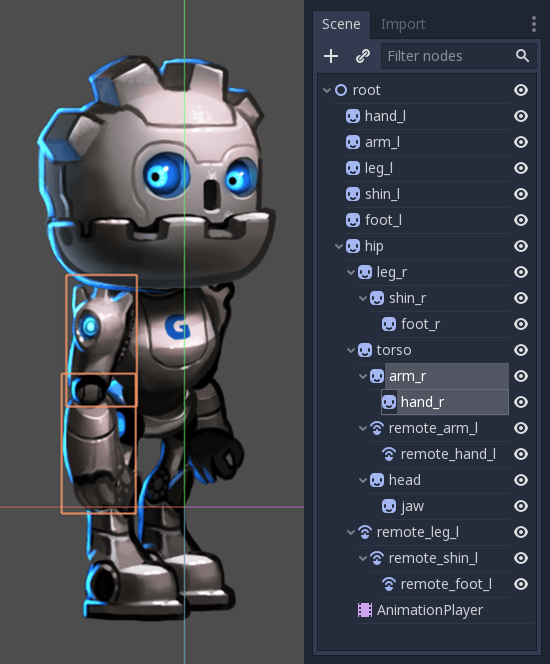
Task: Select the shin_l node label
Action: [x=382, y=194]
